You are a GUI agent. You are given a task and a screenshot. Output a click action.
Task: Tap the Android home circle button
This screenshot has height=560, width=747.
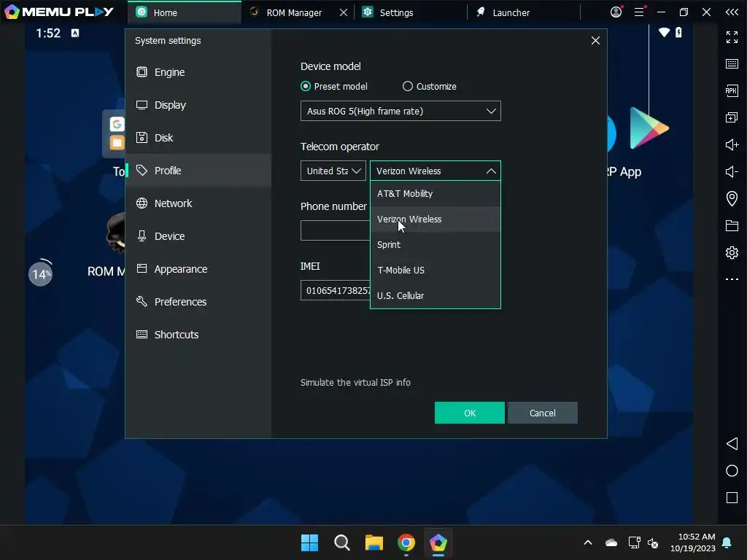[732, 471]
